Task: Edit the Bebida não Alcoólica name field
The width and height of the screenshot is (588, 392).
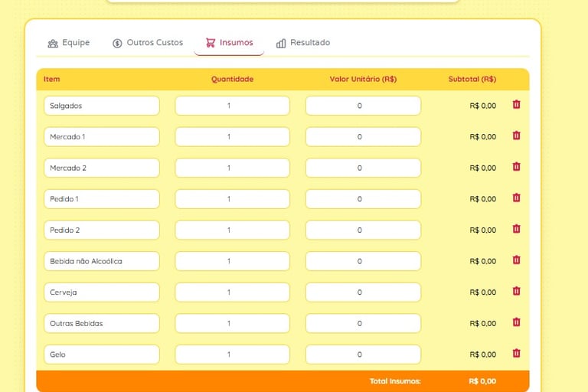Action: (102, 261)
